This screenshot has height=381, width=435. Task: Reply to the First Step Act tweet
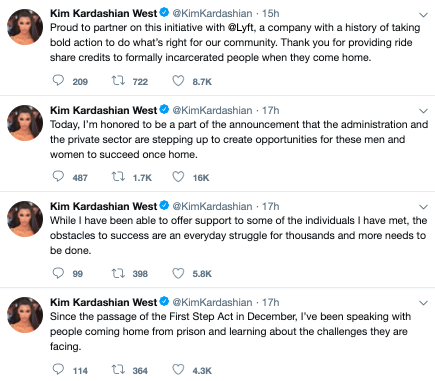(58, 369)
